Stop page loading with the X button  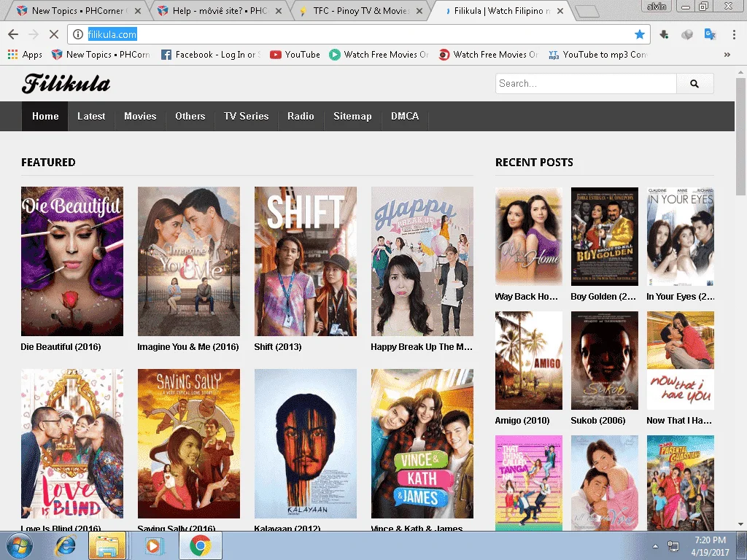click(x=54, y=34)
